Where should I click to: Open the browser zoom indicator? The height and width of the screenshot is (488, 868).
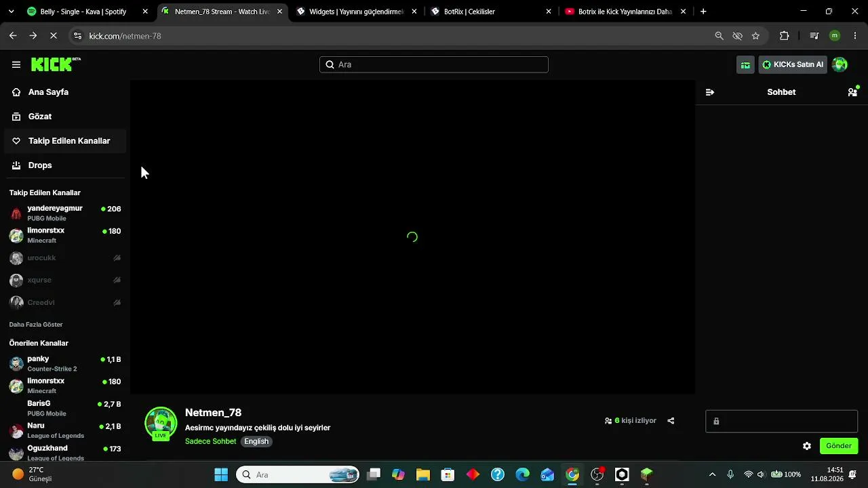tap(719, 36)
